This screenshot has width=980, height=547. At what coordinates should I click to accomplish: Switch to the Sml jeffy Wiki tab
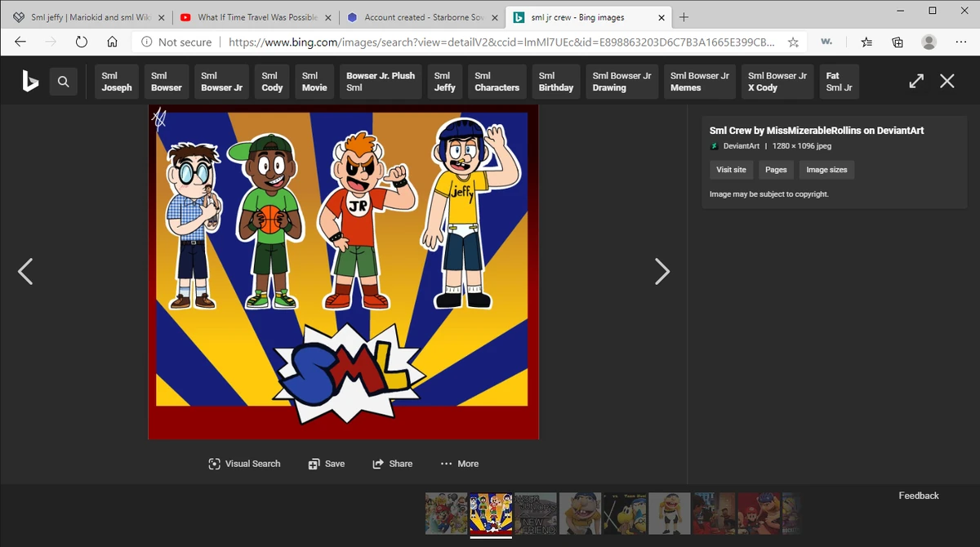pyautogui.click(x=90, y=16)
